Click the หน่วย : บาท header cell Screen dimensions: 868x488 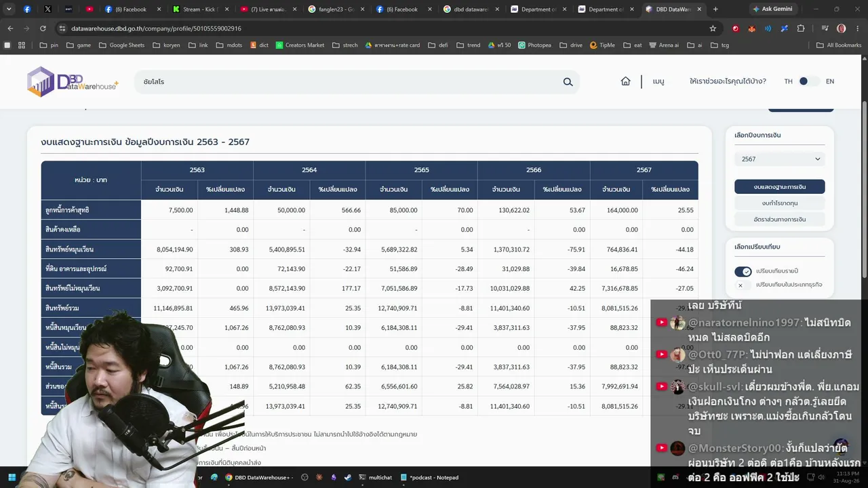coord(91,180)
